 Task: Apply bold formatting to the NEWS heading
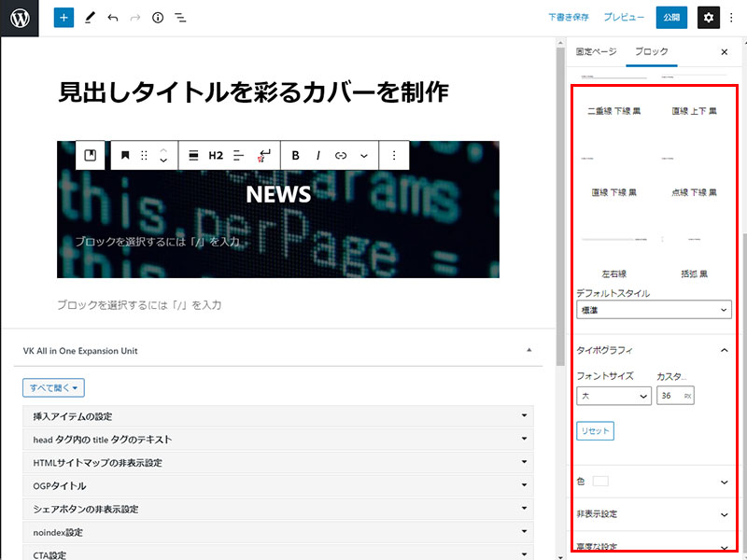pos(296,156)
